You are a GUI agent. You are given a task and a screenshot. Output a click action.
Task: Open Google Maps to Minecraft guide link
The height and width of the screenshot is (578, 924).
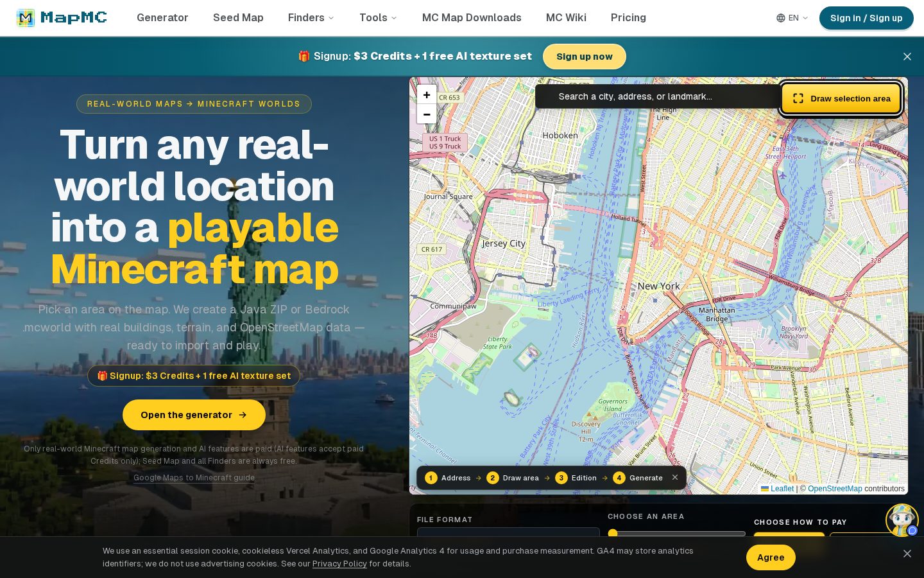[x=194, y=477]
